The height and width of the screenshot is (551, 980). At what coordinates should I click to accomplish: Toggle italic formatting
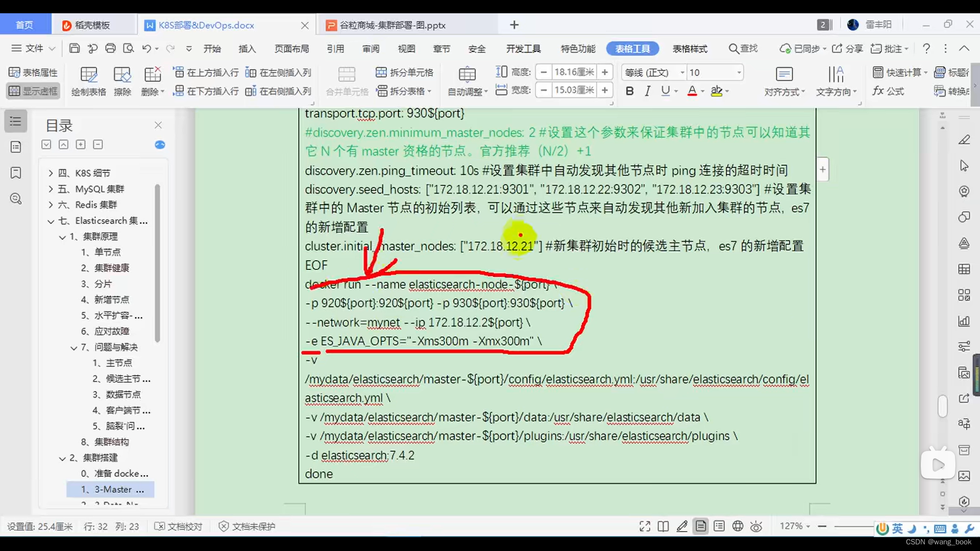tap(647, 91)
